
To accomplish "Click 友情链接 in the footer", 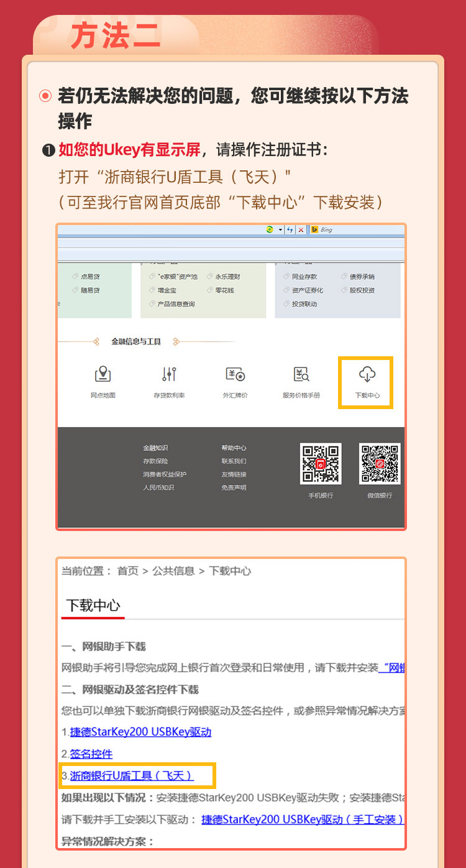I will 234,474.
